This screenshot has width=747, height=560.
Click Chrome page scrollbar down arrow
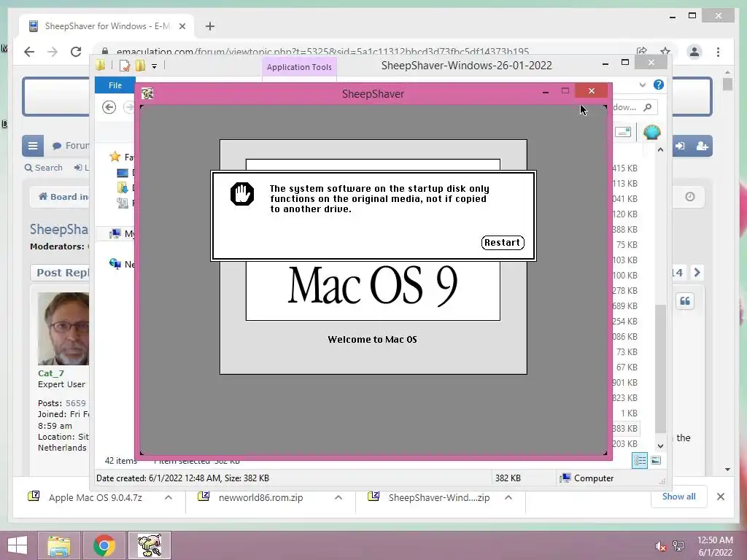[x=727, y=470]
